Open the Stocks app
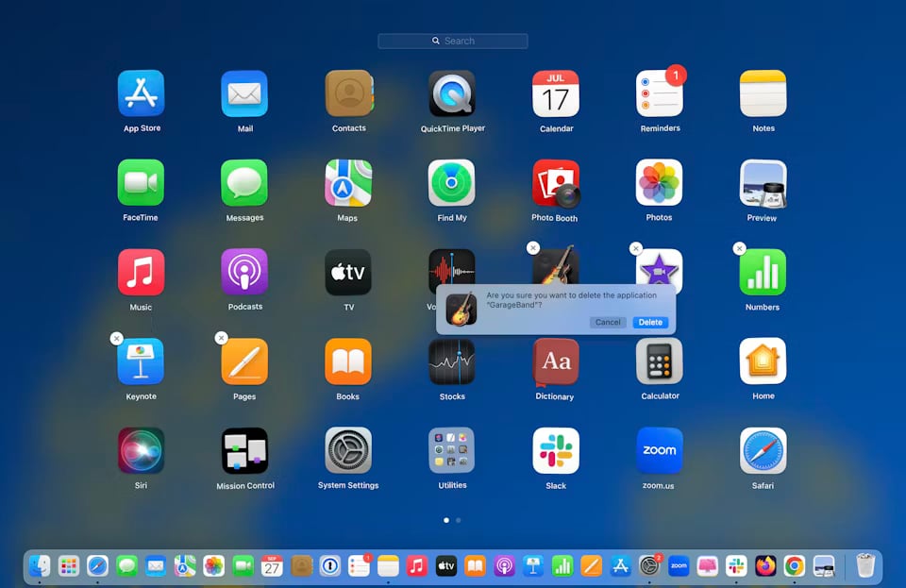This screenshot has height=588, width=906. 452,361
